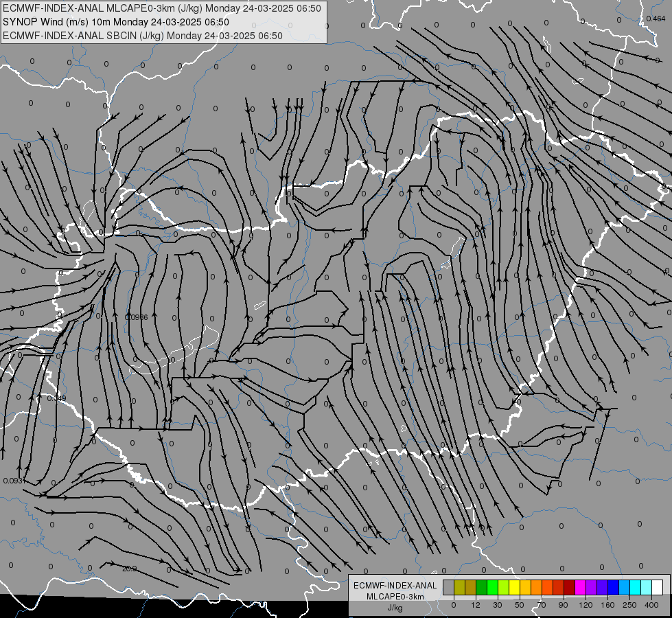Image resolution: width=672 pixels, height=618 pixels.
Task: Pick the dark red maroon legend swatch
Action: click(x=570, y=587)
